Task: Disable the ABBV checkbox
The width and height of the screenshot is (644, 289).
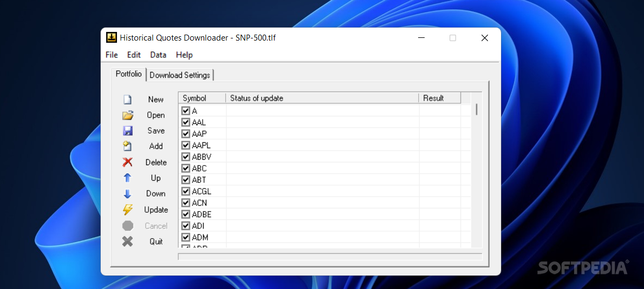Action: coord(186,157)
